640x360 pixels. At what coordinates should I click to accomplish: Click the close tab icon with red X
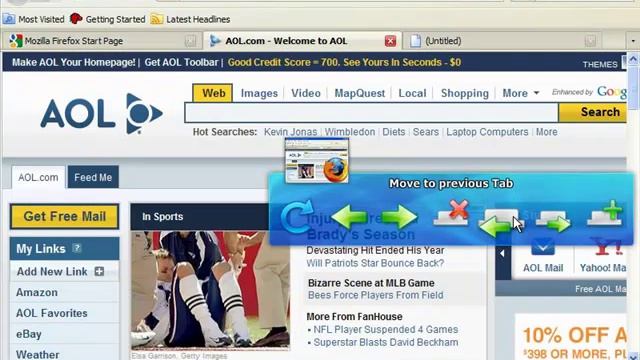coord(451,213)
